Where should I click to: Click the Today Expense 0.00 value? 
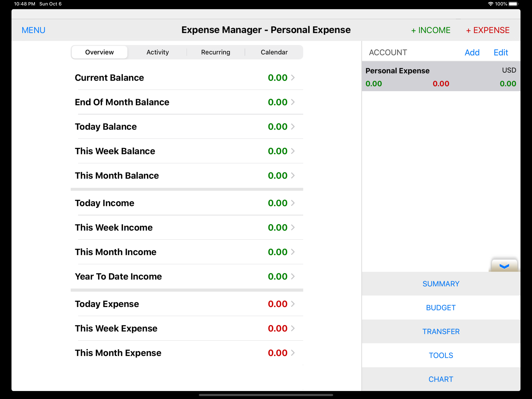277,304
